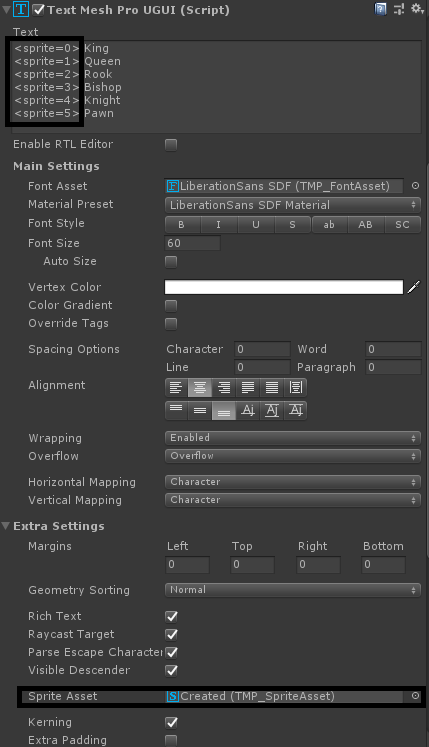The height and width of the screenshot is (747, 429).
Task: Open the component help reference icon
Action: tap(380, 9)
